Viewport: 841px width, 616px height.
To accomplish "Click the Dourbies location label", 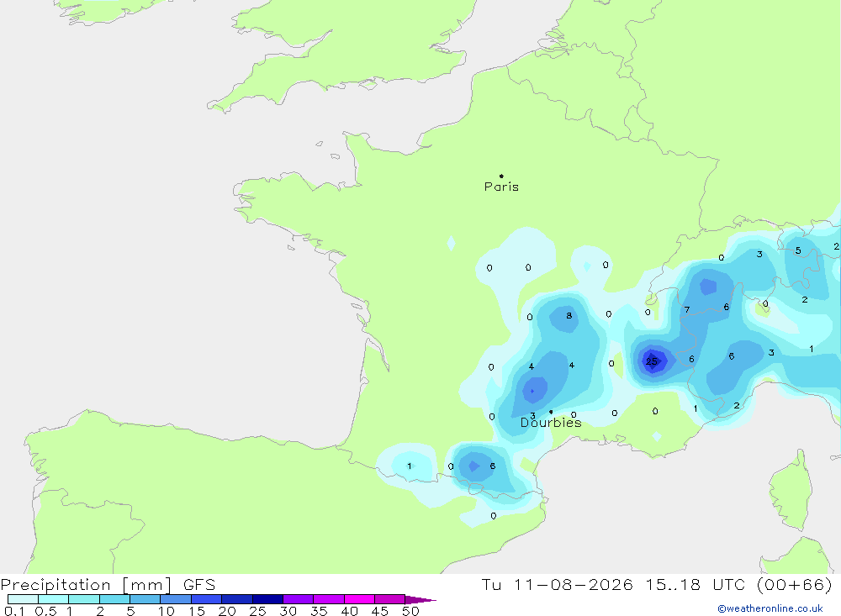I will click(x=551, y=423).
